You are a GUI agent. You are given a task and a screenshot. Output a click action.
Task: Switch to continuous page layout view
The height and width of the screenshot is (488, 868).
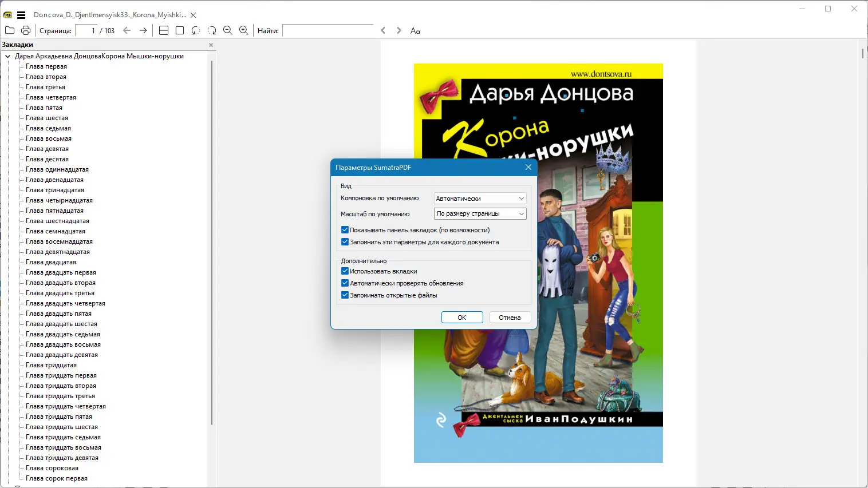tap(164, 30)
